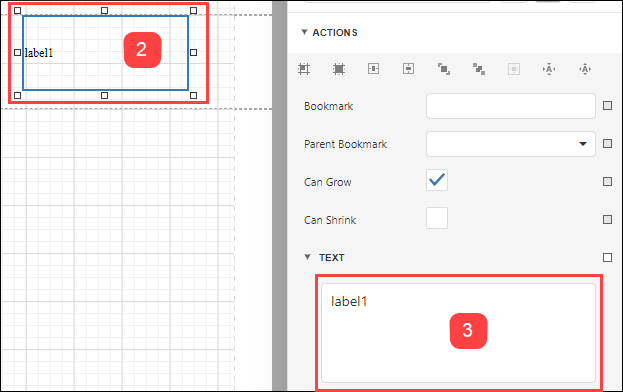Click the property marker square beside Parent Bookmark

(x=607, y=144)
